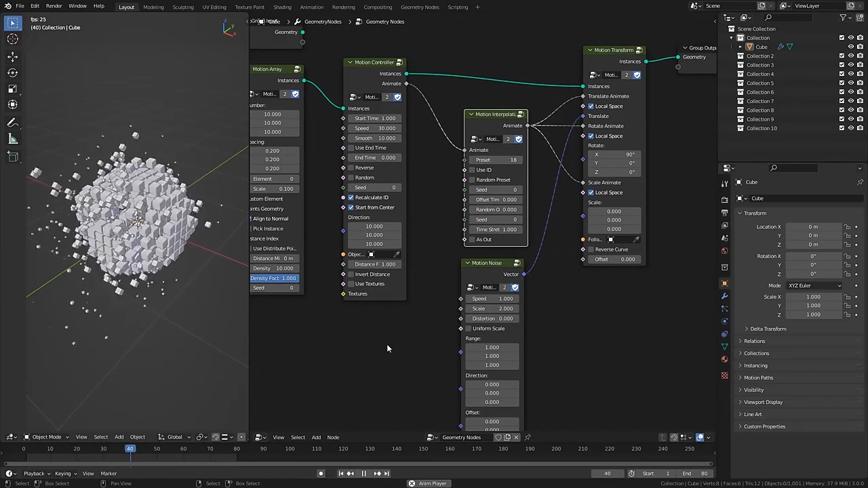Exclude Collection 5 from view layer
868x488 pixels.
point(842,83)
